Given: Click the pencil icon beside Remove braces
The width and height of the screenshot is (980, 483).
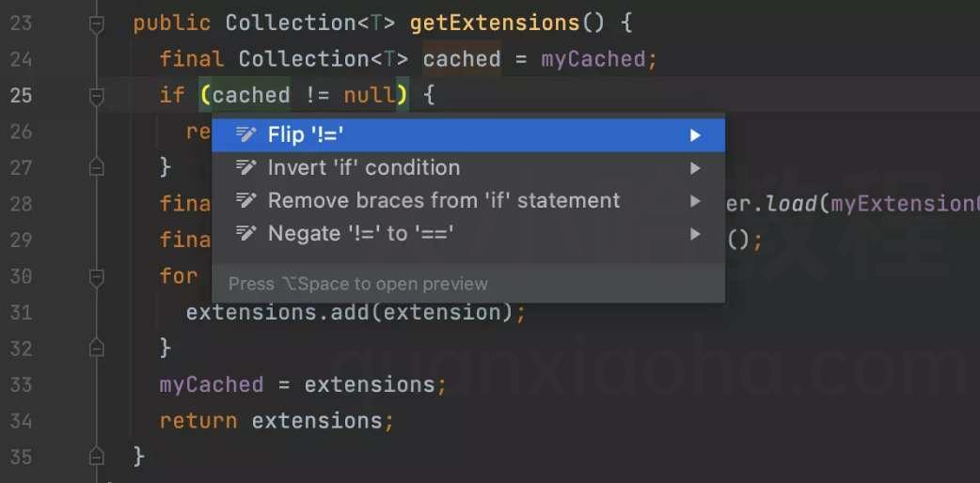Looking at the screenshot, I should click(x=245, y=200).
